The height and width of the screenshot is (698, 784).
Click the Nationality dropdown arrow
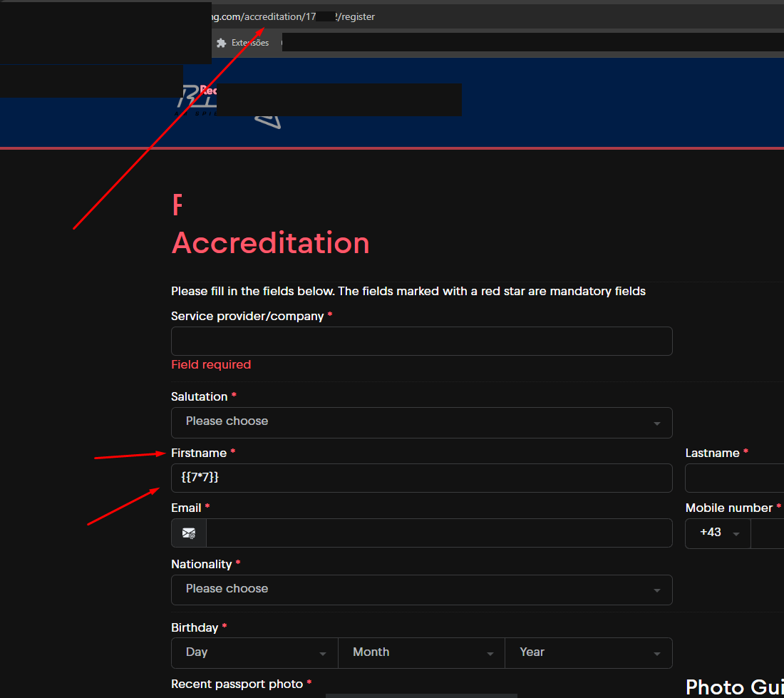(x=657, y=590)
